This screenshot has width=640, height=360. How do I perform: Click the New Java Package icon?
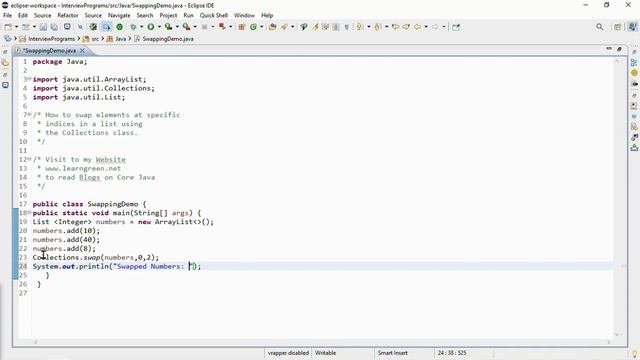(242, 27)
